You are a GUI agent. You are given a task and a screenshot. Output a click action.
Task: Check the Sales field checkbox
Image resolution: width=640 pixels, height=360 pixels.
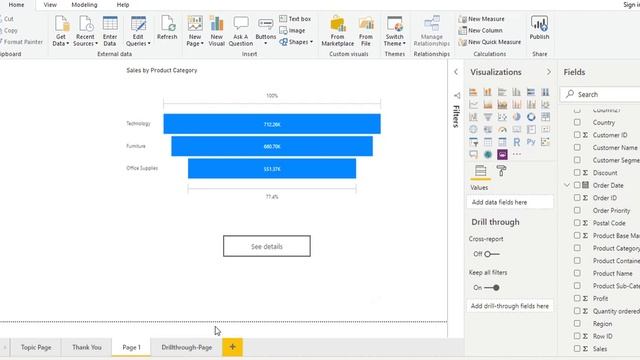coord(577,349)
